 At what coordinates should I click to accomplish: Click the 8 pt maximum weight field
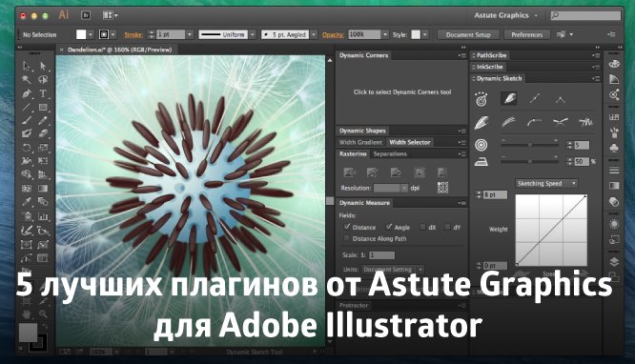pos(495,194)
